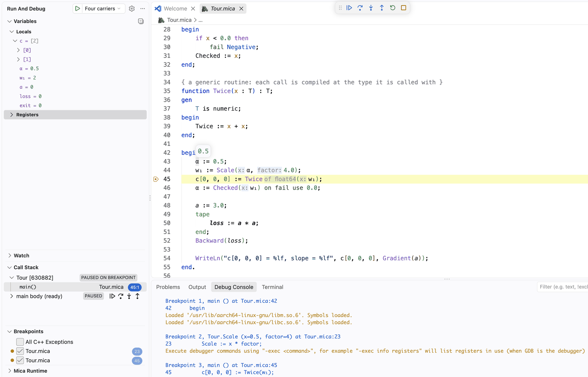The height and width of the screenshot is (377, 588).
Task: Switch to the Terminal panel tab
Action: pyautogui.click(x=272, y=287)
